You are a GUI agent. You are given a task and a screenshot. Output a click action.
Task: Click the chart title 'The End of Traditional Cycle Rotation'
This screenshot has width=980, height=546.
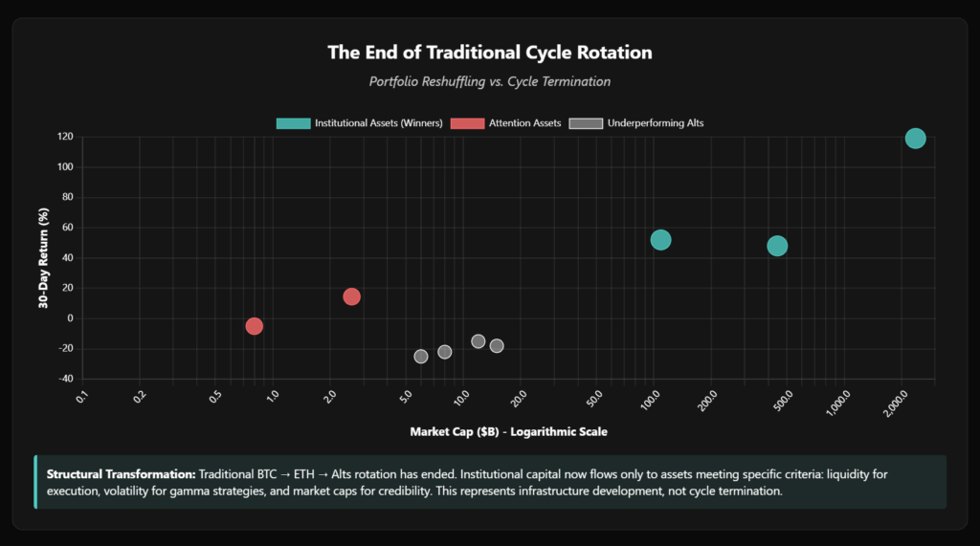coord(490,52)
